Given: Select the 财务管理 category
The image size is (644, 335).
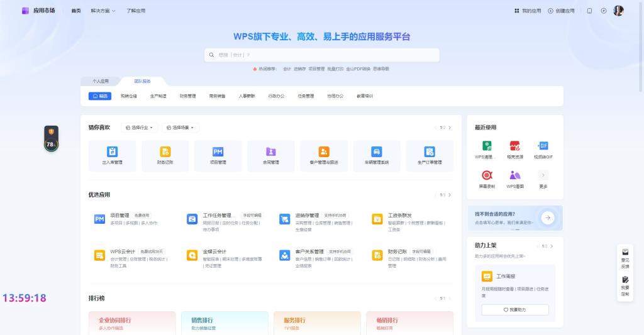Looking at the screenshot, I should [x=187, y=96].
